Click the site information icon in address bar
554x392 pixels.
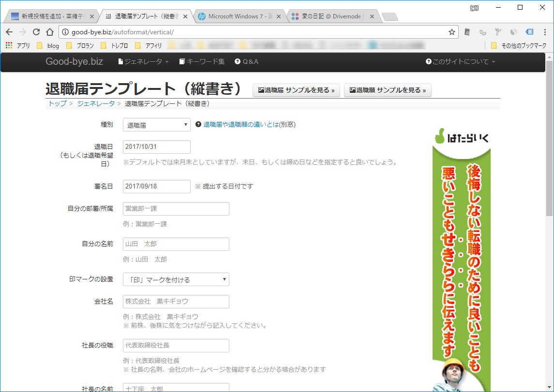65,32
